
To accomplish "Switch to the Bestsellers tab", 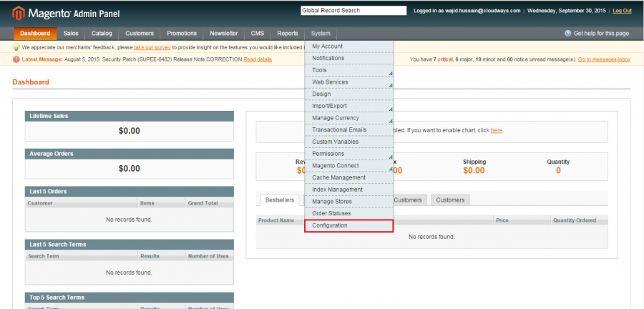I will point(279,200).
